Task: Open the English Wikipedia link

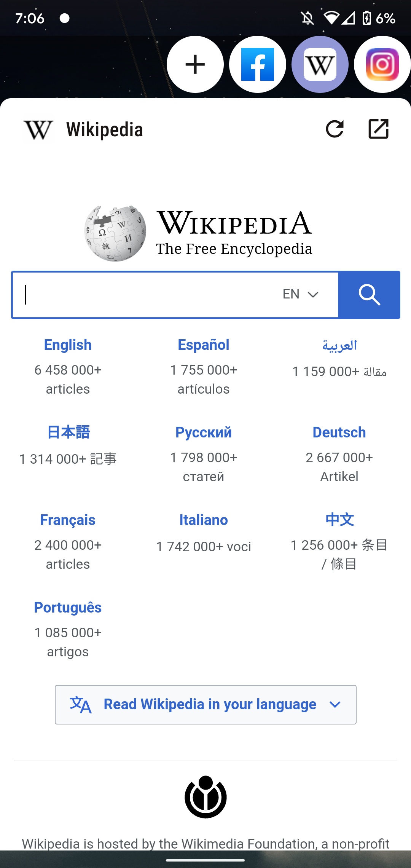Action: [x=68, y=345]
